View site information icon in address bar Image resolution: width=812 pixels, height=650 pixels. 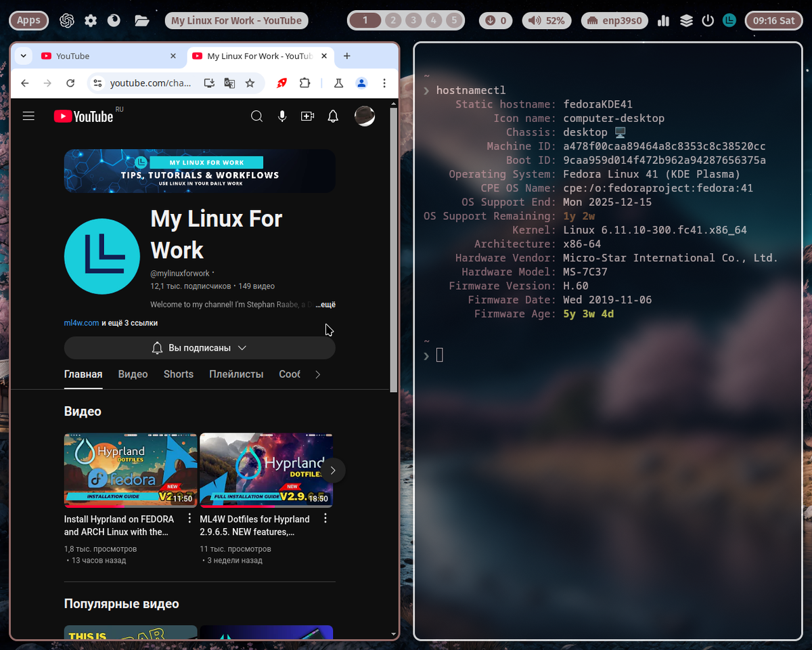[x=97, y=83]
